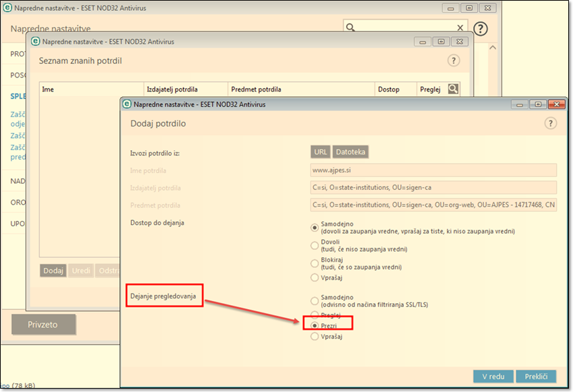This screenshot has width=573, height=392.
Task: Open help in the Seznam znanih potrdil window
Action: click(x=454, y=61)
